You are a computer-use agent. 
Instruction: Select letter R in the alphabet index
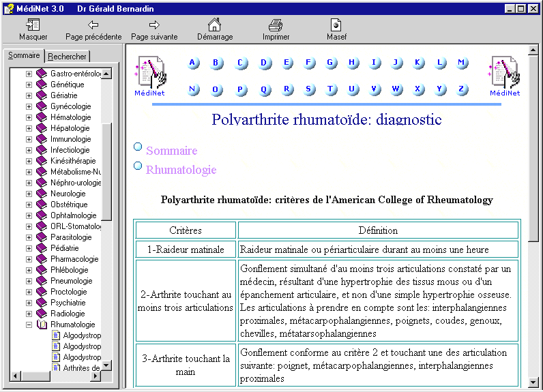click(x=287, y=89)
